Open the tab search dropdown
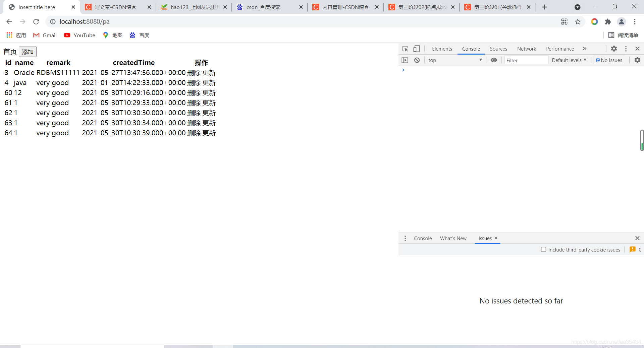Screen dimensions: 644x348 coord(577,7)
